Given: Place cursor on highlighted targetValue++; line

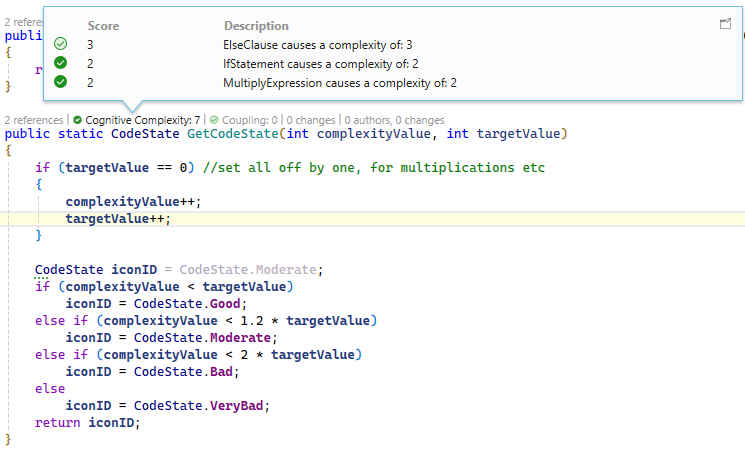Looking at the screenshot, I should tap(118, 219).
